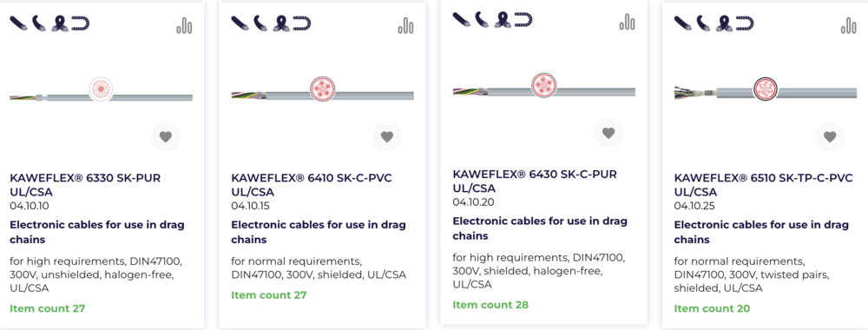The image size is (868, 330).
Task: Click drag chain icon on KAWEFLEX 6330 card
Action: (80, 23)
